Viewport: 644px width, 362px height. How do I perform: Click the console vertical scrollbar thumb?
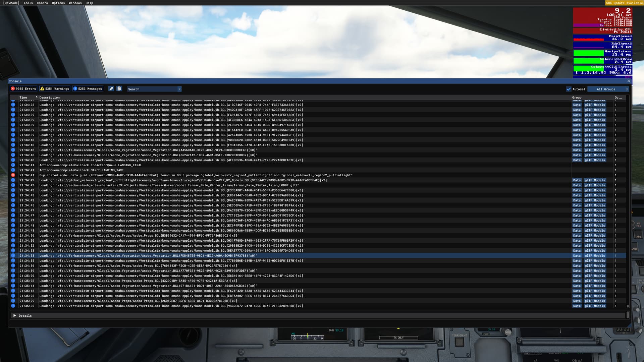pyautogui.click(x=628, y=306)
